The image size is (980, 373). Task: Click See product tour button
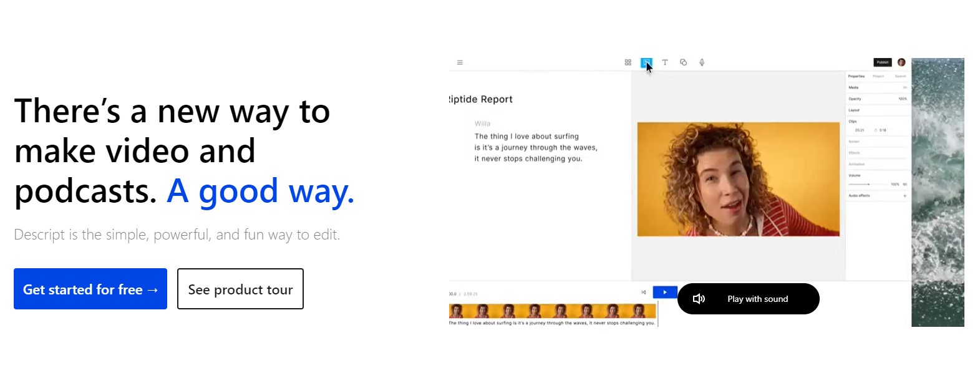240,289
